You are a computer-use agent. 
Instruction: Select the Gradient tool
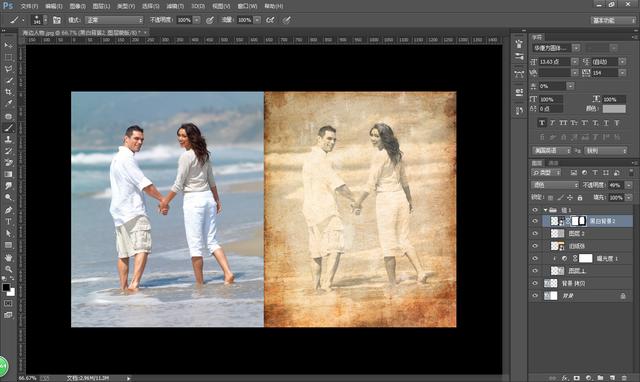pos(8,174)
